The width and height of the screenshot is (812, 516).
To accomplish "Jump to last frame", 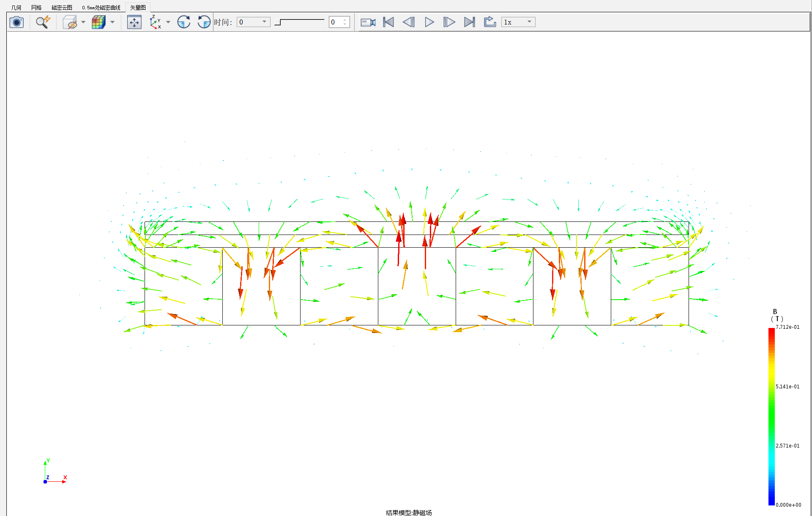I will pos(470,22).
